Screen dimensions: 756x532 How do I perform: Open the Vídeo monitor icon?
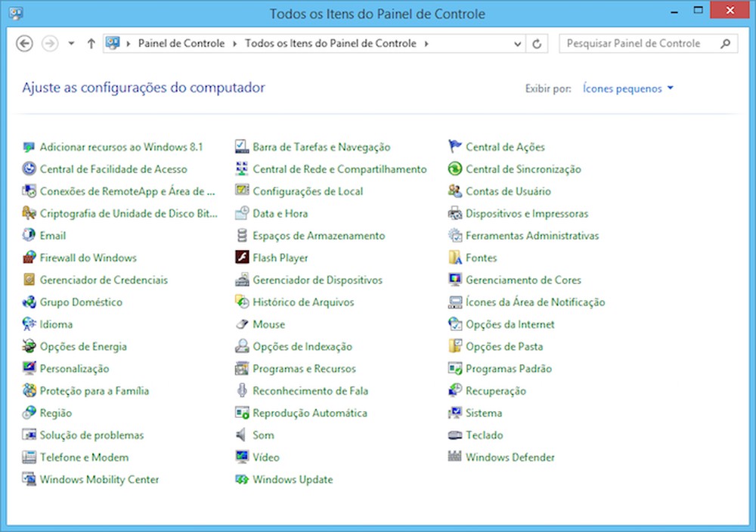(242, 457)
